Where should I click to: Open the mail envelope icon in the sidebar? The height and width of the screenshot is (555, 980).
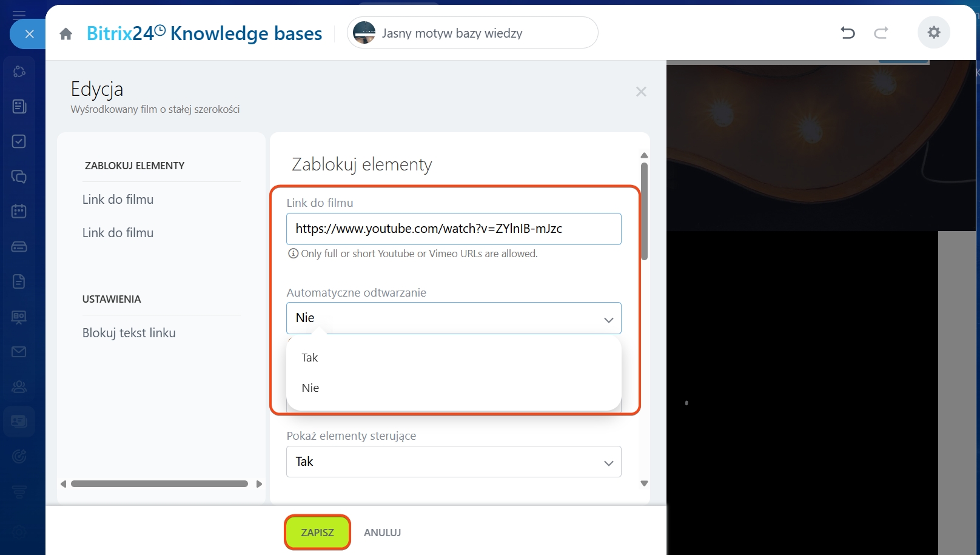[x=19, y=352]
